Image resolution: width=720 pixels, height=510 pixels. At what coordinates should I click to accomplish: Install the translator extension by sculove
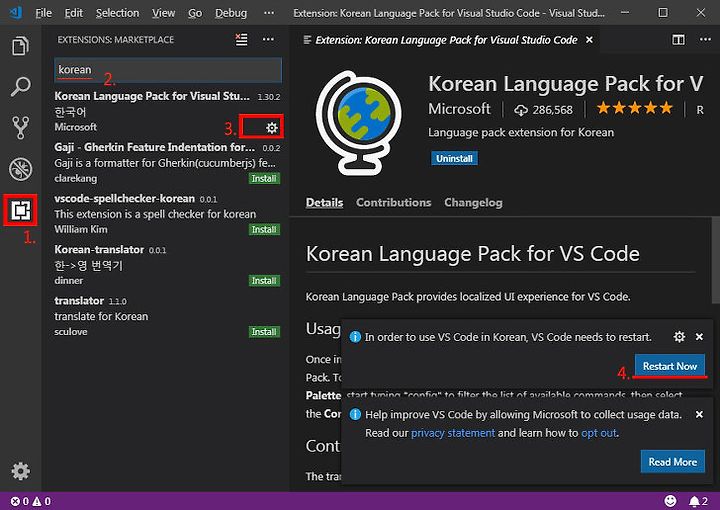264,331
